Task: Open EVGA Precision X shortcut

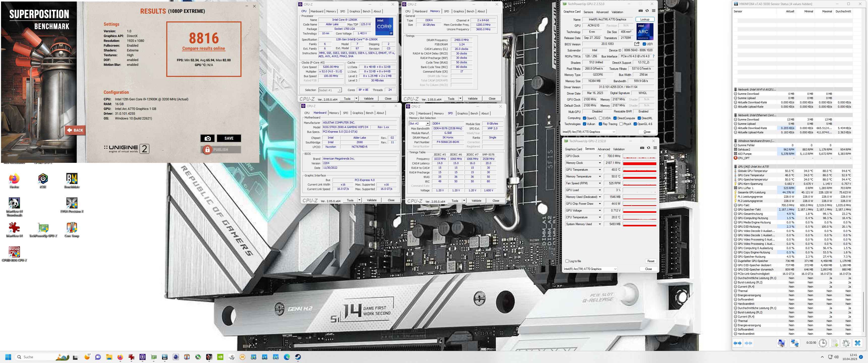Action: coord(72,205)
